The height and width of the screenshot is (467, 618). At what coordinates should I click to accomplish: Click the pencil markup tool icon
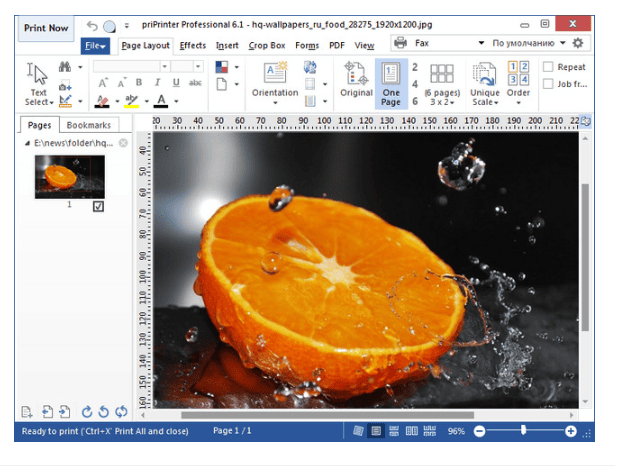65,101
